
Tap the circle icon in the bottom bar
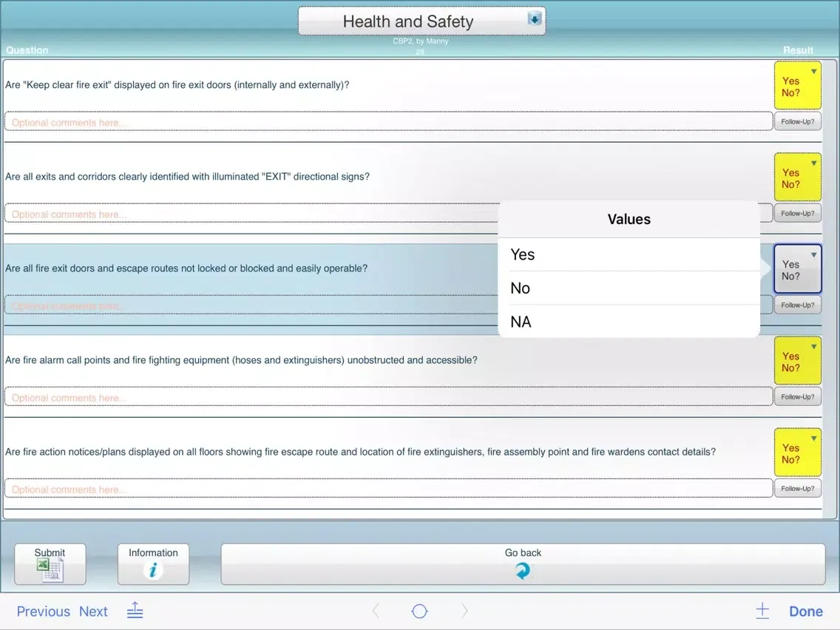(419, 611)
